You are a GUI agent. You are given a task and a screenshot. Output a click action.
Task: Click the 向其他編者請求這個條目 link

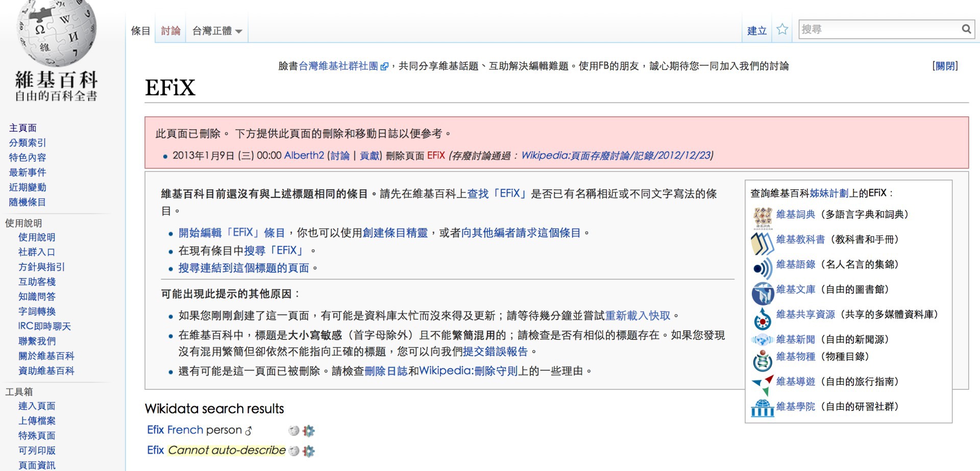[521, 233]
